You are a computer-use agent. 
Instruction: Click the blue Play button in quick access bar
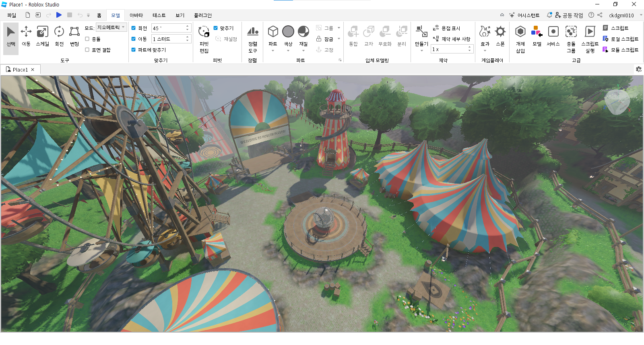(59, 15)
